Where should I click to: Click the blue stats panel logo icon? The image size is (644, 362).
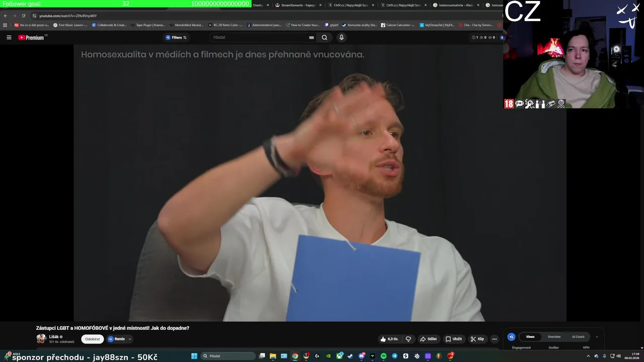(511, 337)
